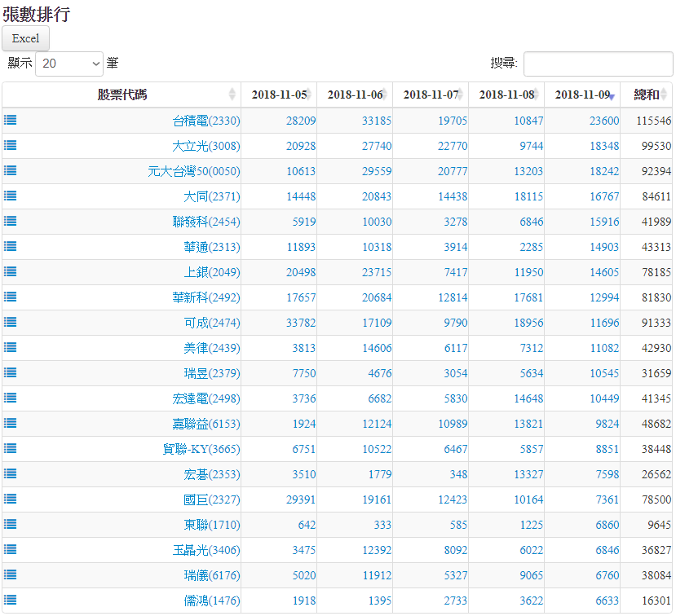Click the list icon beside 國巨(2327)
676x616 pixels.
tap(10, 499)
